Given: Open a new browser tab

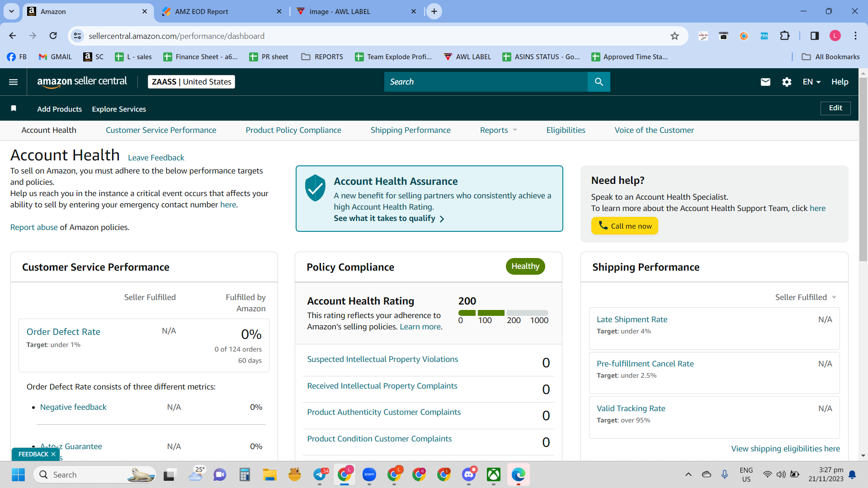Looking at the screenshot, I should point(434,11).
